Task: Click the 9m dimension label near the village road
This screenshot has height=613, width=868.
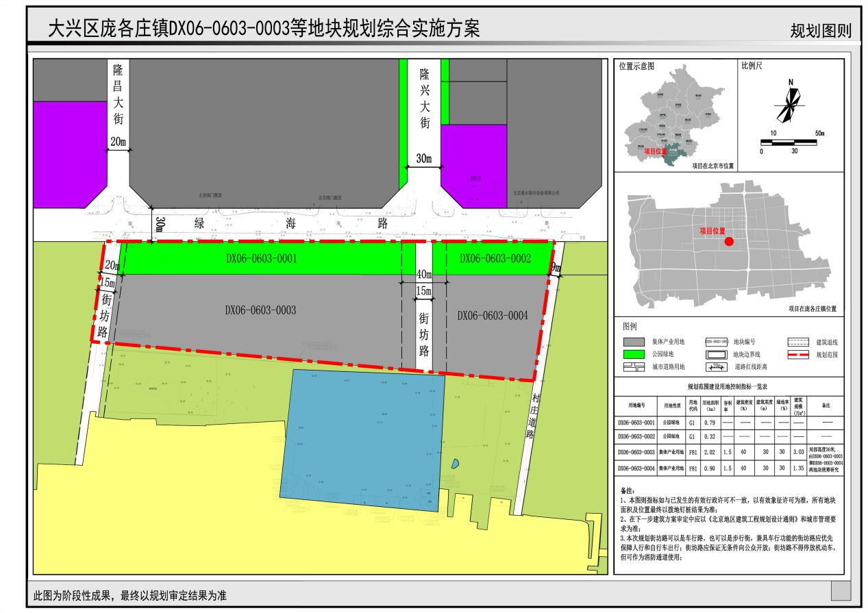Action: 556,269
